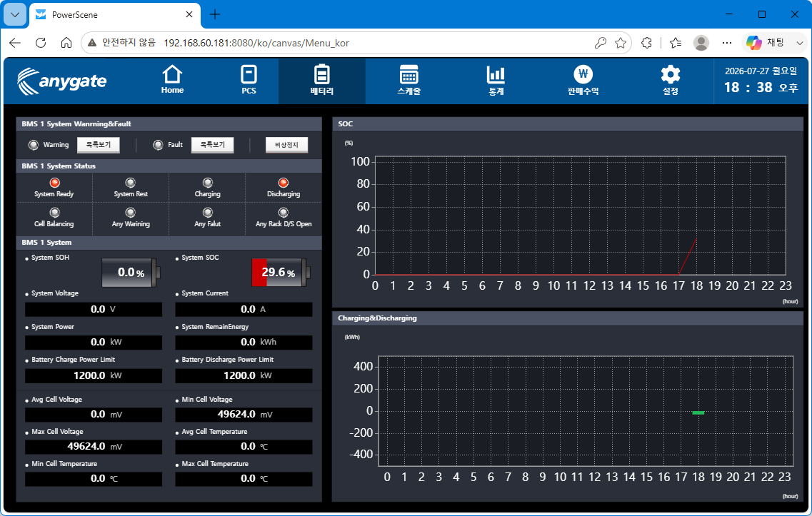Click the anygate logo
The image size is (812, 516).
tap(61, 81)
